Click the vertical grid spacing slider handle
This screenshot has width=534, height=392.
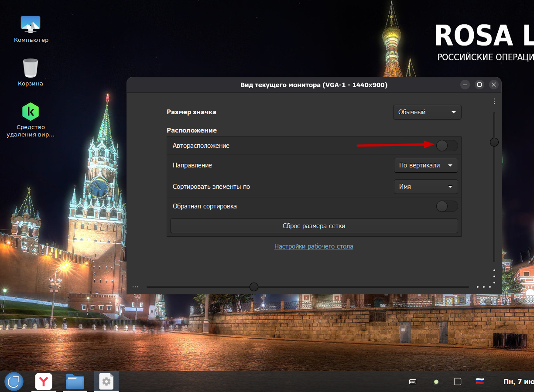point(494,142)
